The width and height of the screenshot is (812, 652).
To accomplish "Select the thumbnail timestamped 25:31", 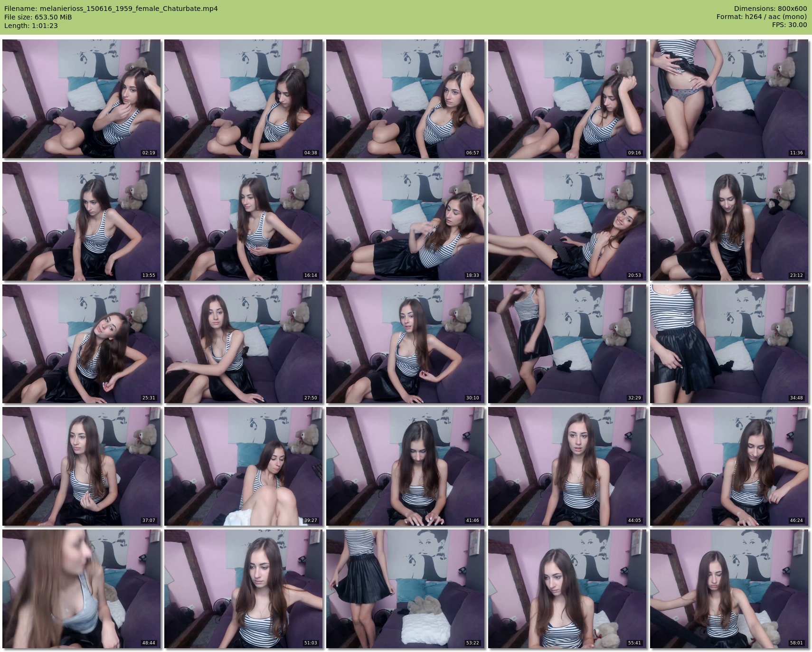I will tap(81, 344).
